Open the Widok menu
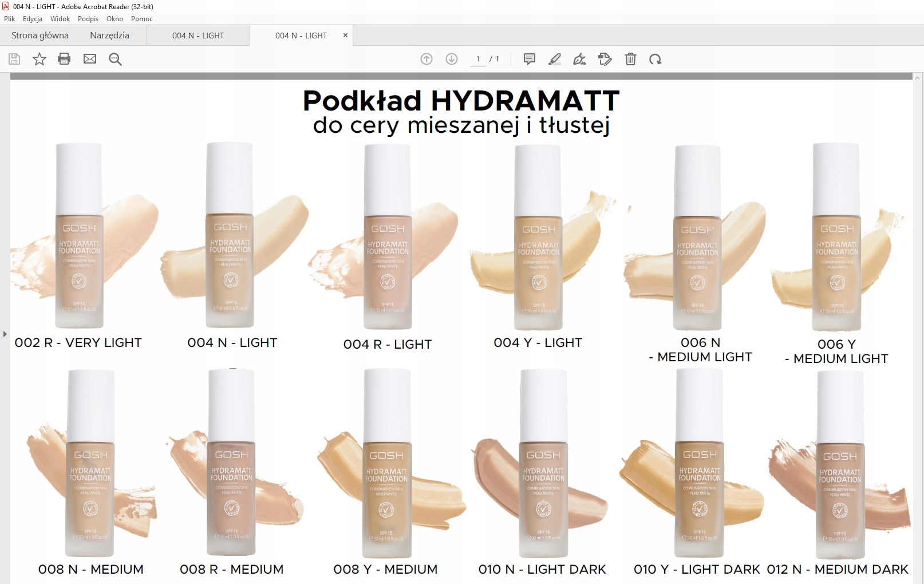 click(x=60, y=18)
